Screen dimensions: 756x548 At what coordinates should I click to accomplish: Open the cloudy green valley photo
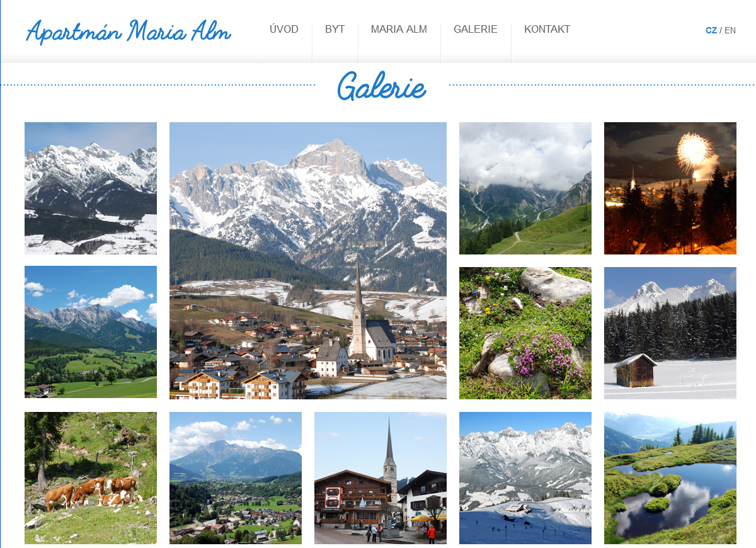point(525,188)
